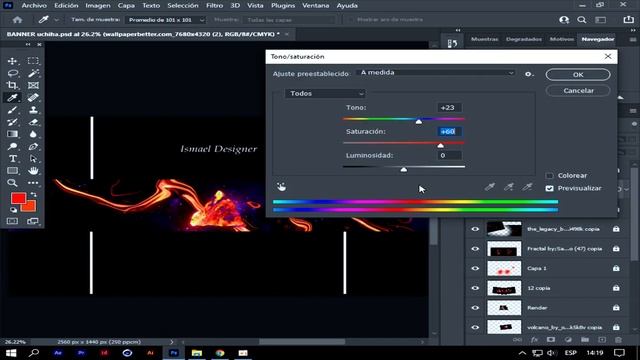Select the Eyedropper tool in toolbox
640x360 pixels.
pos(12,98)
